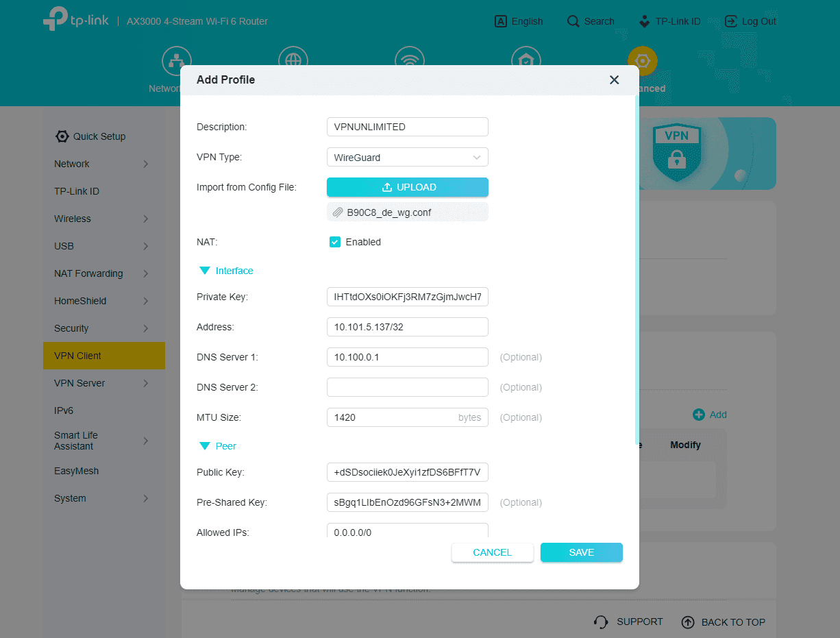
Task: Click the Search magnifier icon
Action: coord(573,21)
